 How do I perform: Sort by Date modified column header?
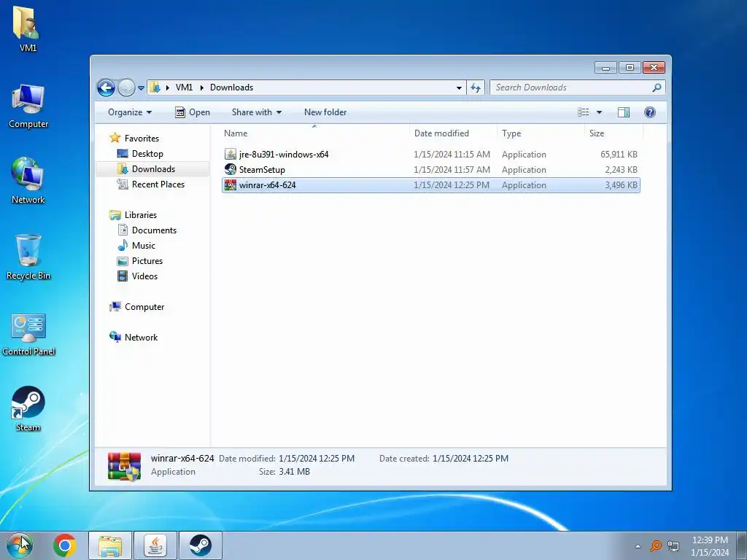(x=453, y=133)
